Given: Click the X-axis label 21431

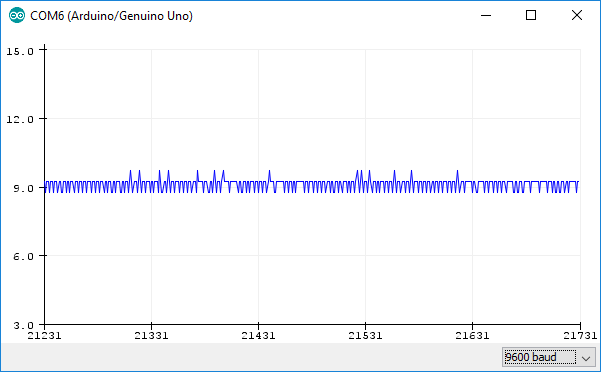Looking at the screenshot, I should click(258, 336).
